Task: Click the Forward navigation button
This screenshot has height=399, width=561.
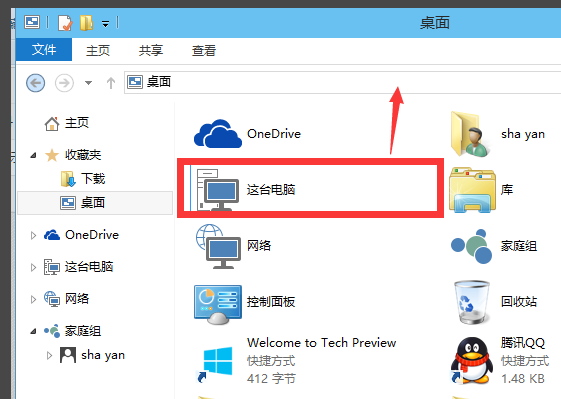Action: [64, 83]
